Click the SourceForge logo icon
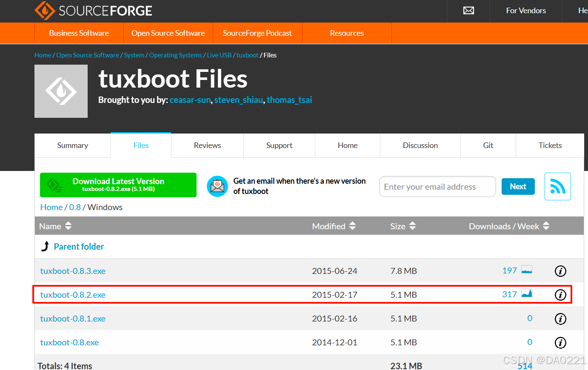 [x=45, y=10]
